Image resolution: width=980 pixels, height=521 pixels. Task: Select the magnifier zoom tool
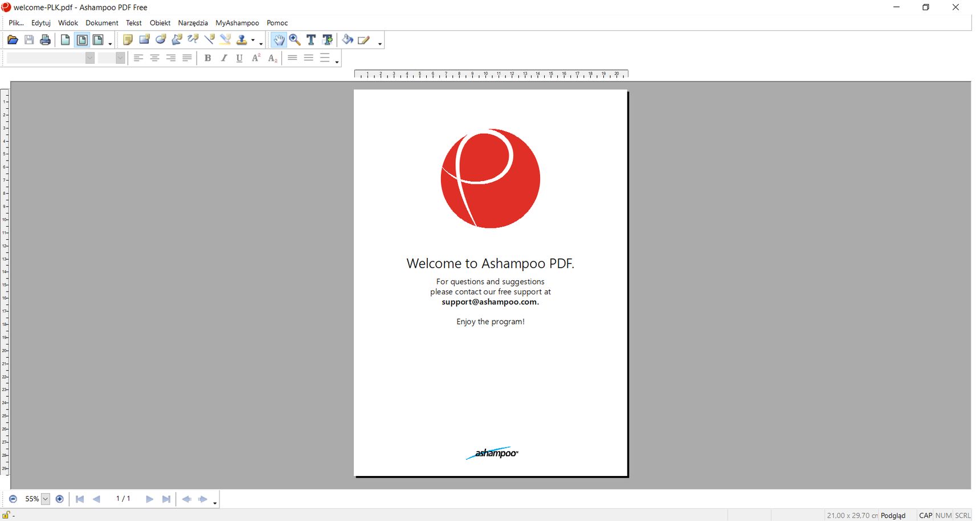tap(295, 40)
